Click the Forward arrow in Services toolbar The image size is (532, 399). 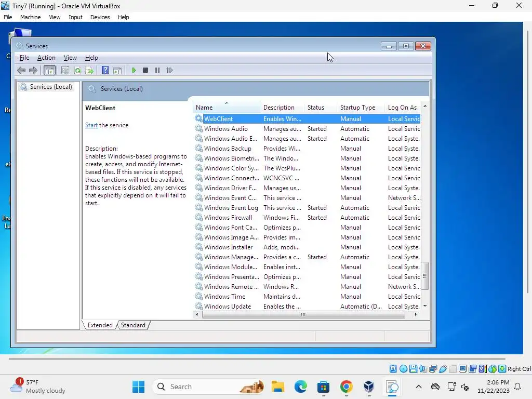33,70
